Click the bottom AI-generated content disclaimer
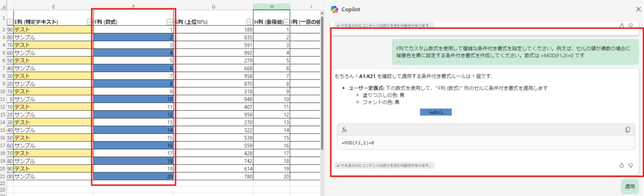This screenshot has height=196, width=644. pyautogui.click(x=384, y=165)
